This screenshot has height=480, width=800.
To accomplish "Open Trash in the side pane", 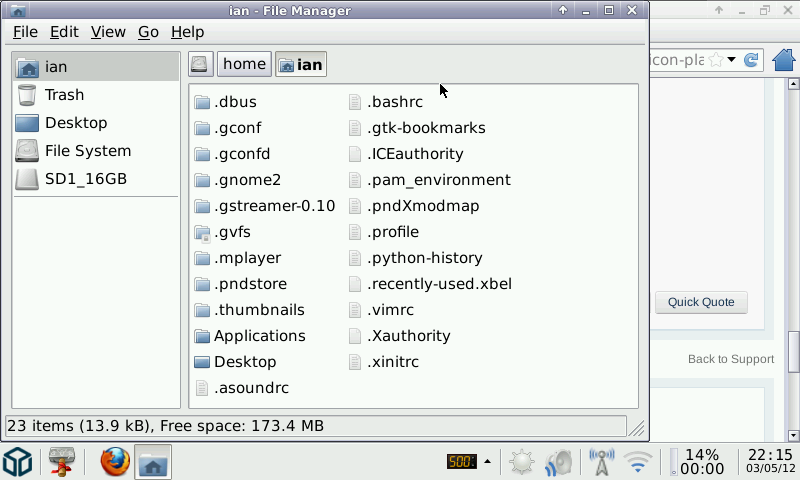I will (64, 95).
